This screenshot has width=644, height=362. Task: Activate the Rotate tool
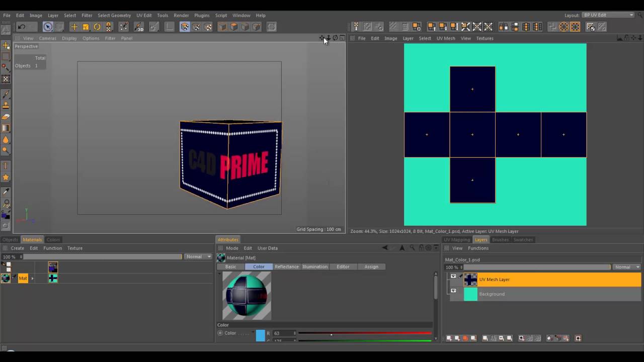pos(97,27)
